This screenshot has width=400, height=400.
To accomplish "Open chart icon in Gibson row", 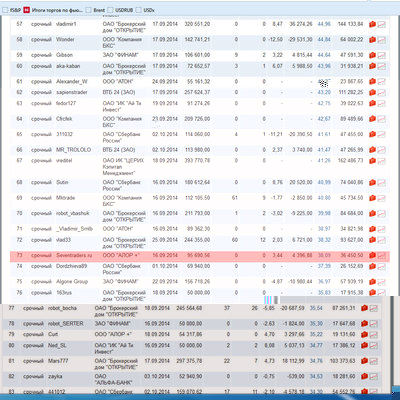I will pyautogui.click(x=382, y=55).
